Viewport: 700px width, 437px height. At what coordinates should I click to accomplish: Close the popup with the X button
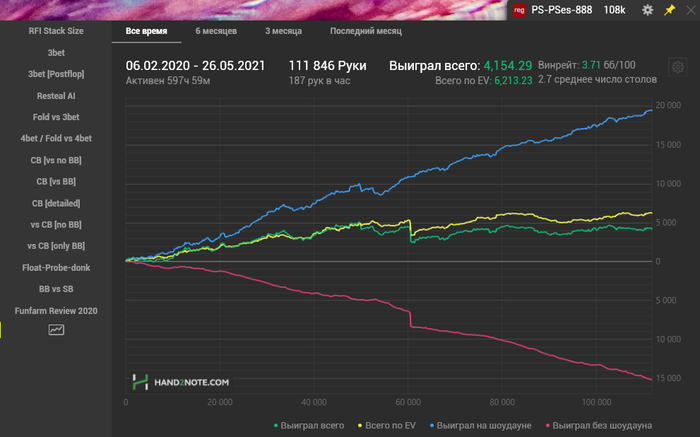pyautogui.click(x=691, y=10)
